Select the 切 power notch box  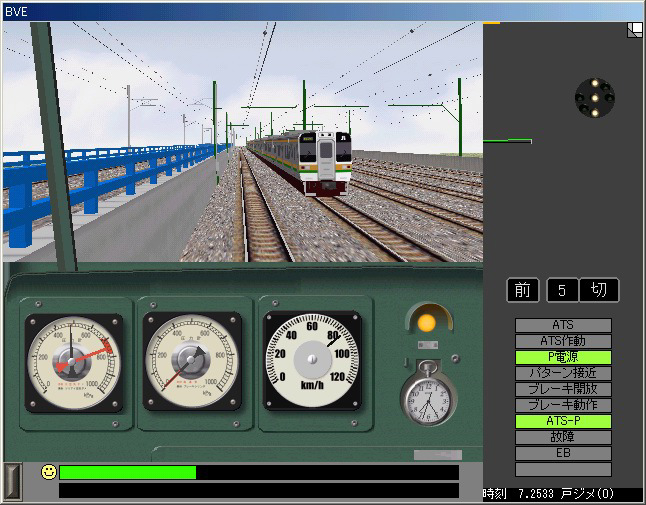coord(599,290)
